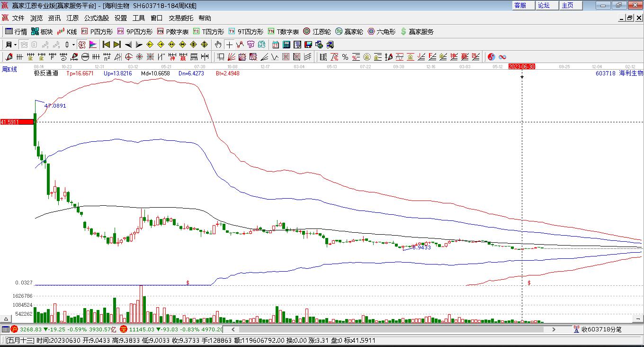Switch to the K线 candlestick chart
Viewport: 644px width, 347px height.
pos(67,32)
